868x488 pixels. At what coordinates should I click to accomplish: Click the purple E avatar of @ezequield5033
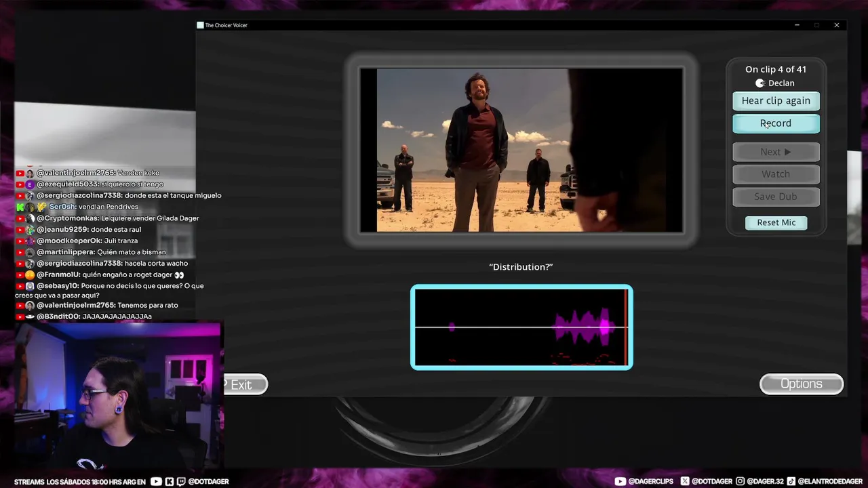[x=30, y=184]
